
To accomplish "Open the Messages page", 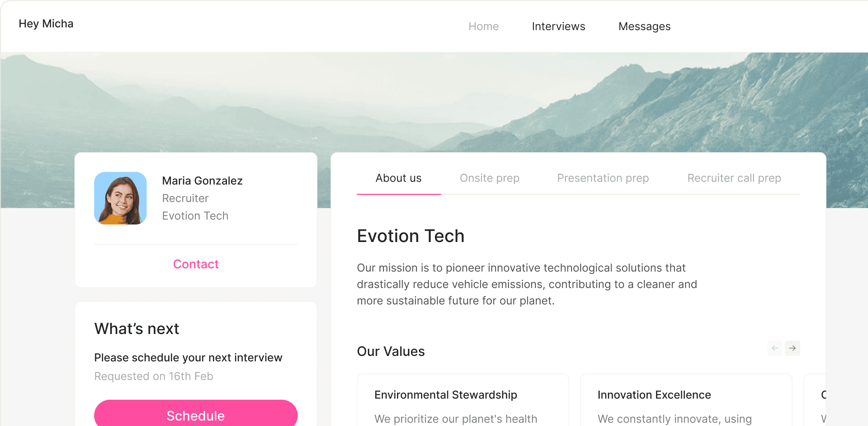I will [x=644, y=26].
